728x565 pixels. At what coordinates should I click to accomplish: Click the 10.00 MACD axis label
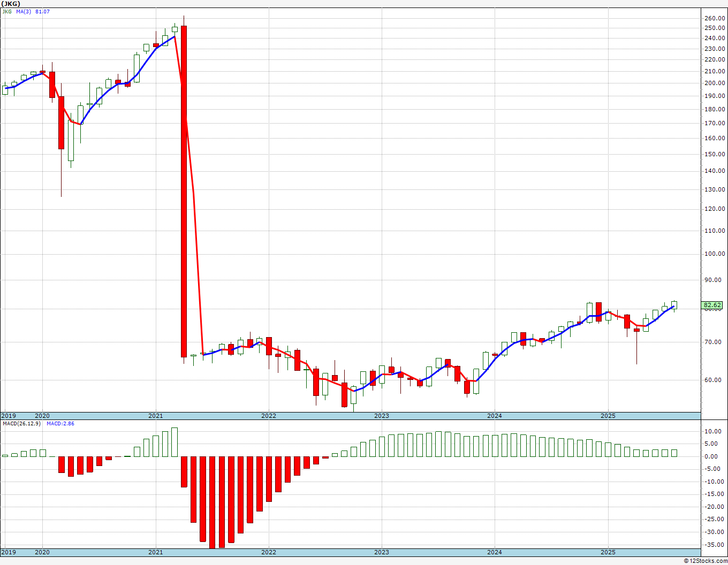tap(712, 431)
